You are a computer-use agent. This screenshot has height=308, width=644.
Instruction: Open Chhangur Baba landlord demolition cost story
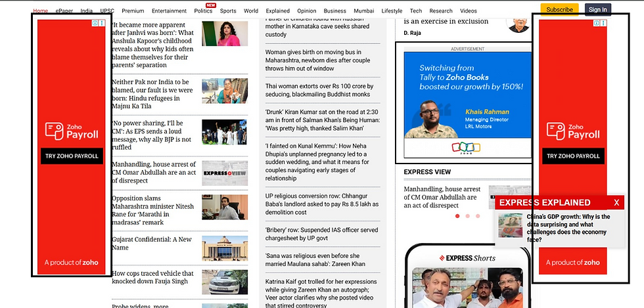(322, 204)
